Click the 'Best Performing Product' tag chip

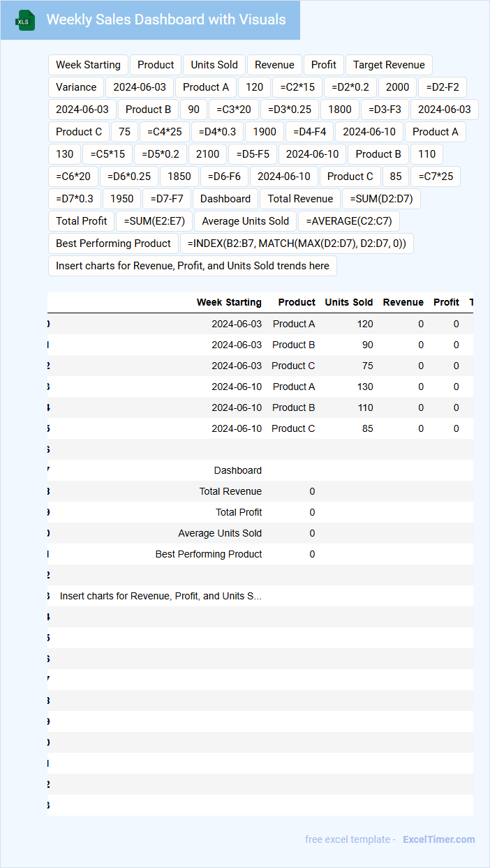[113, 244]
